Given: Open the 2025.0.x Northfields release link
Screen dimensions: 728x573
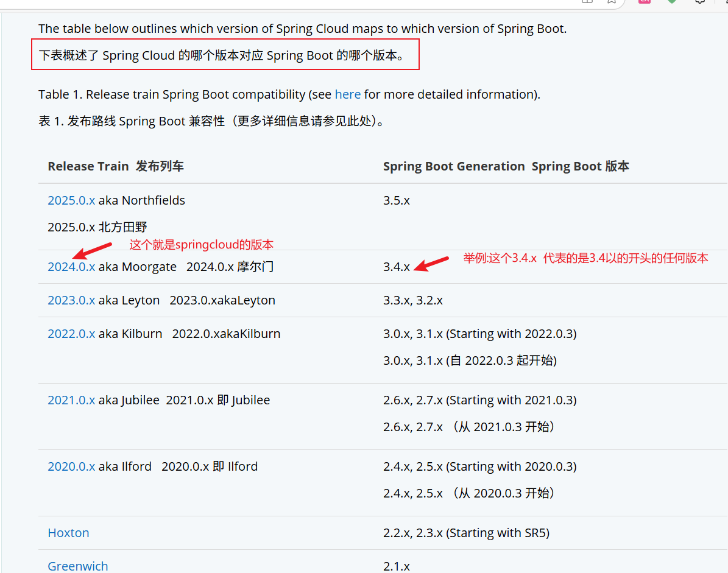Looking at the screenshot, I should pos(71,200).
